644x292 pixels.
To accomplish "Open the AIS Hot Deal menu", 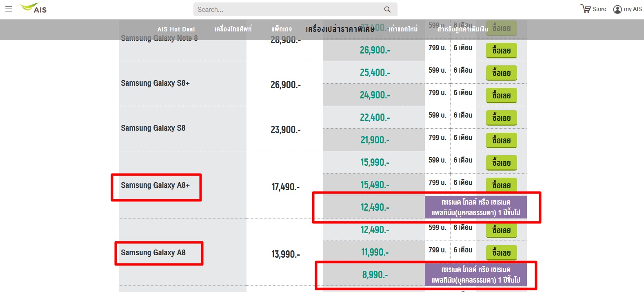I will [176, 29].
